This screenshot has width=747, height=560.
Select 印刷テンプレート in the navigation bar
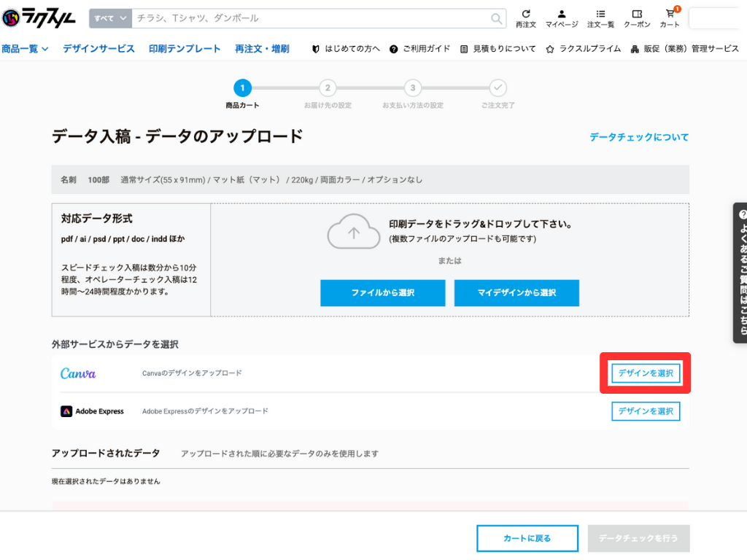click(x=185, y=48)
